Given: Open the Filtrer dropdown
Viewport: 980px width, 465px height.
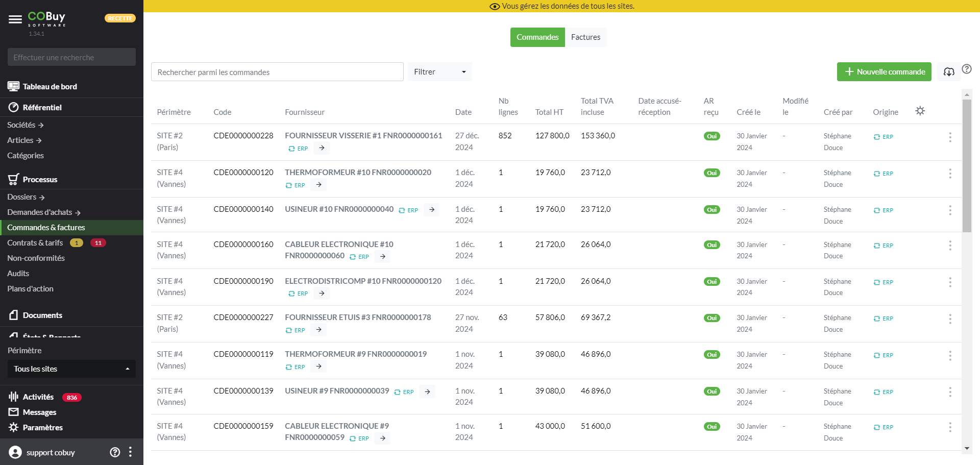Looking at the screenshot, I should coord(439,72).
